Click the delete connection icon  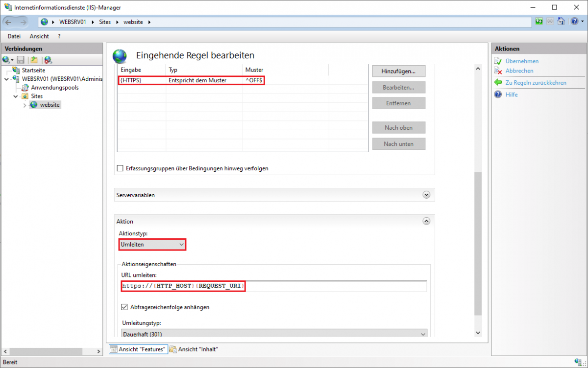coord(48,60)
